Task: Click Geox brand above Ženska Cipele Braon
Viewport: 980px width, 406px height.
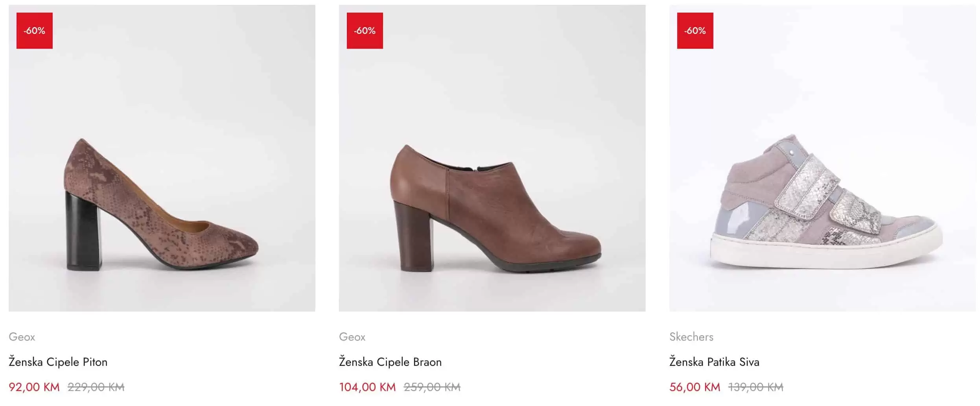Action: click(352, 337)
